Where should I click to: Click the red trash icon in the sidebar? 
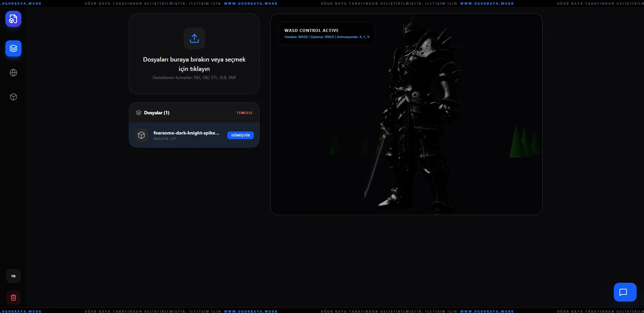tap(13, 298)
